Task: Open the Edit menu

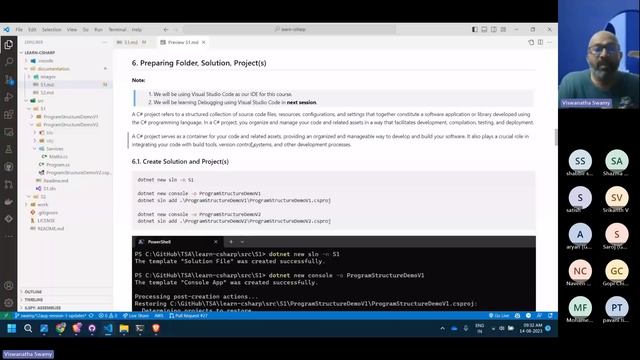Action: pyautogui.click(x=32, y=29)
